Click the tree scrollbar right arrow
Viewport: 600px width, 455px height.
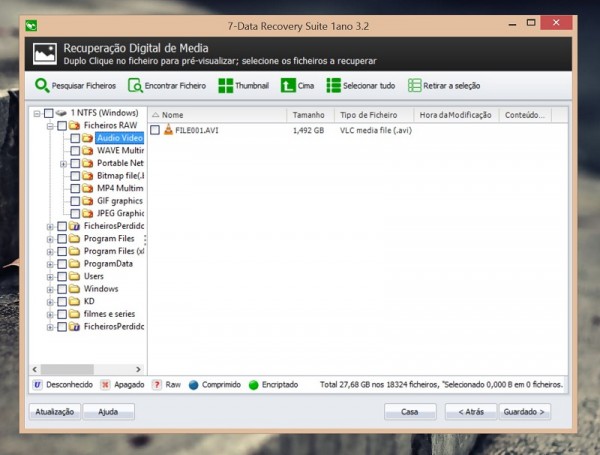click(138, 369)
